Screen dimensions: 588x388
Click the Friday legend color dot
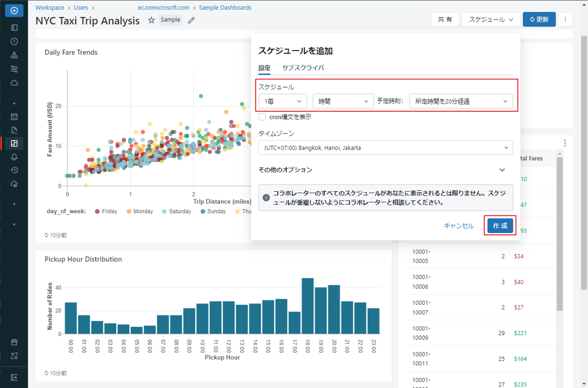point(97,211)
